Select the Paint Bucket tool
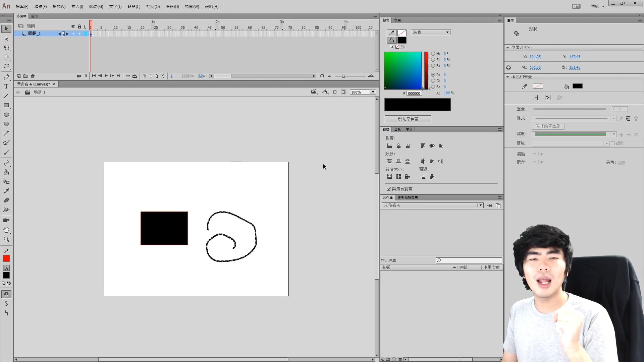The height and width of the screenshot is (362, 644). click(x=6, y=172)
